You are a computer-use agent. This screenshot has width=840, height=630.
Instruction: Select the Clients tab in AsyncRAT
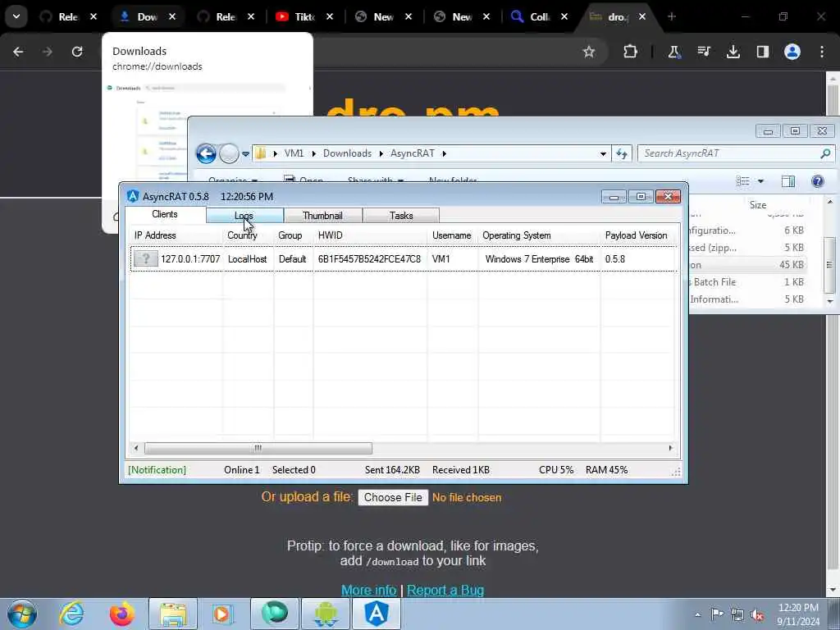tap(165, 214)
